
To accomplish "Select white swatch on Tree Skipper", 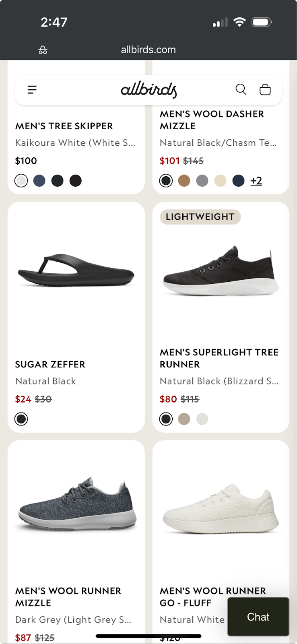I will click(21, 181).
